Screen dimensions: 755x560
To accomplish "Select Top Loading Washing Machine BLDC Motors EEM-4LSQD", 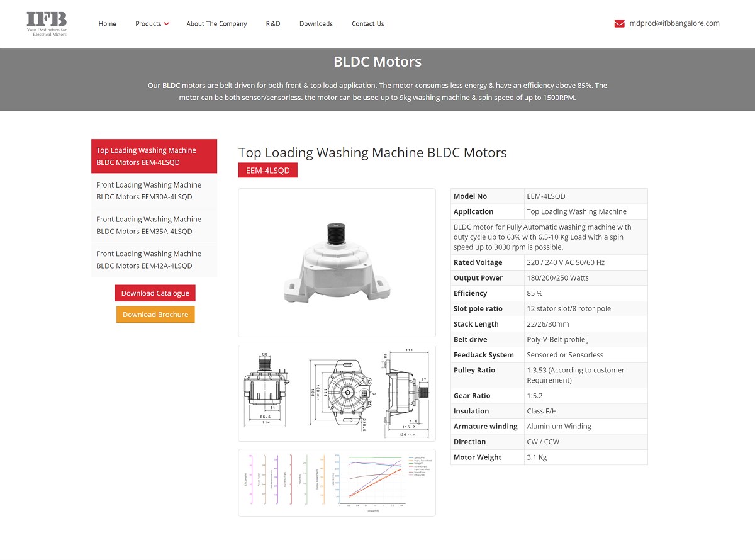I will tap(155, 156).
